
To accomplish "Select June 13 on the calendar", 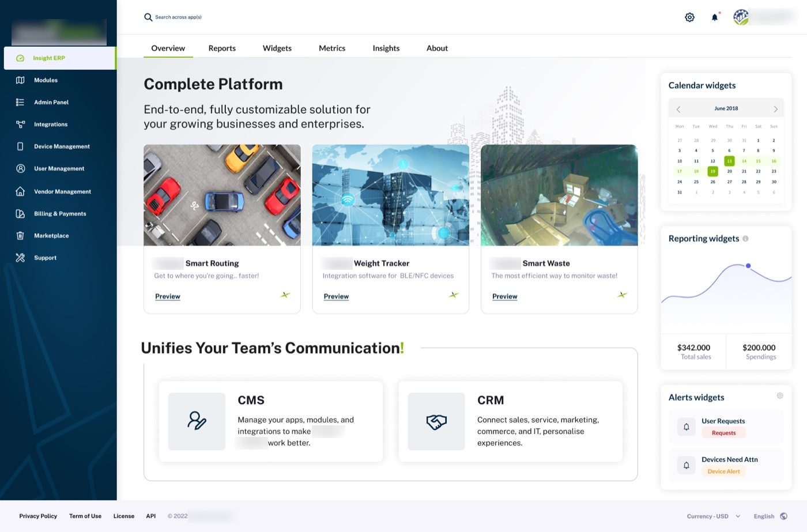I will [x=729, y=161].
